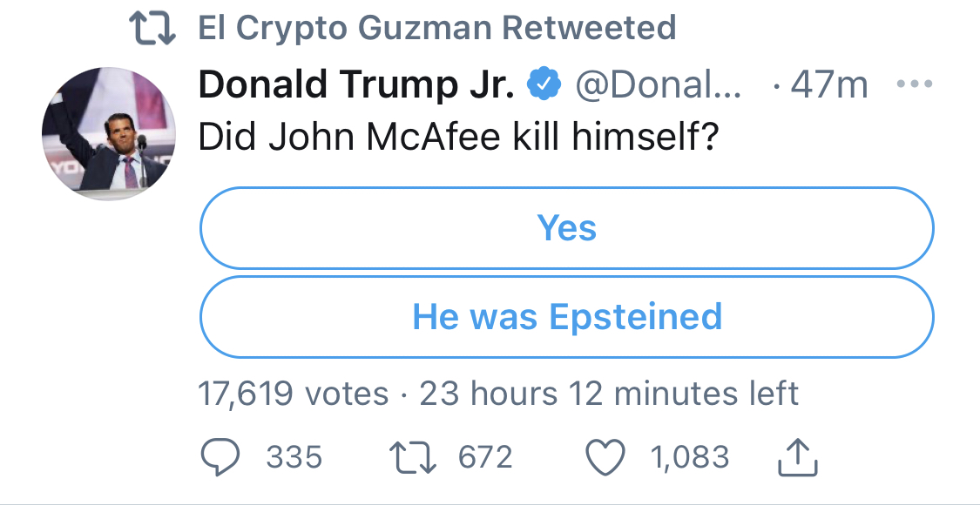Open the @Donal... username handle
980x519 pixels.
pyautogui.click(x=658, y=85)
